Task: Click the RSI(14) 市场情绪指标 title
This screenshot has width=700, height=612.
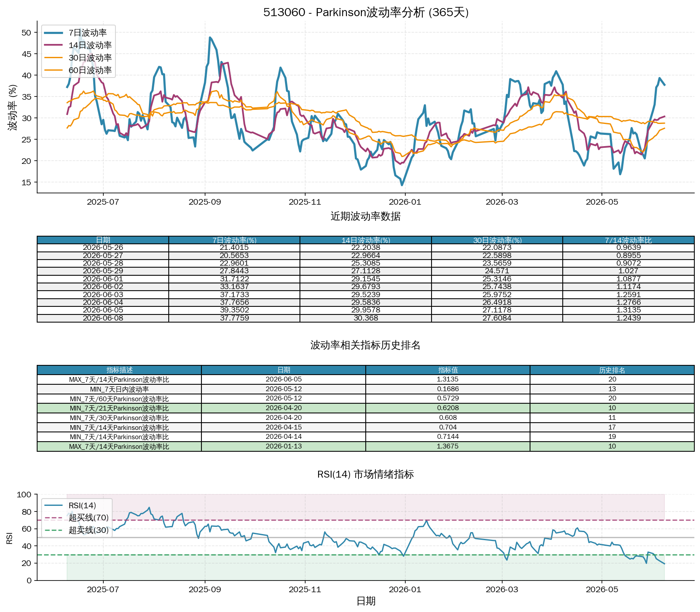Action: [365, 474]
